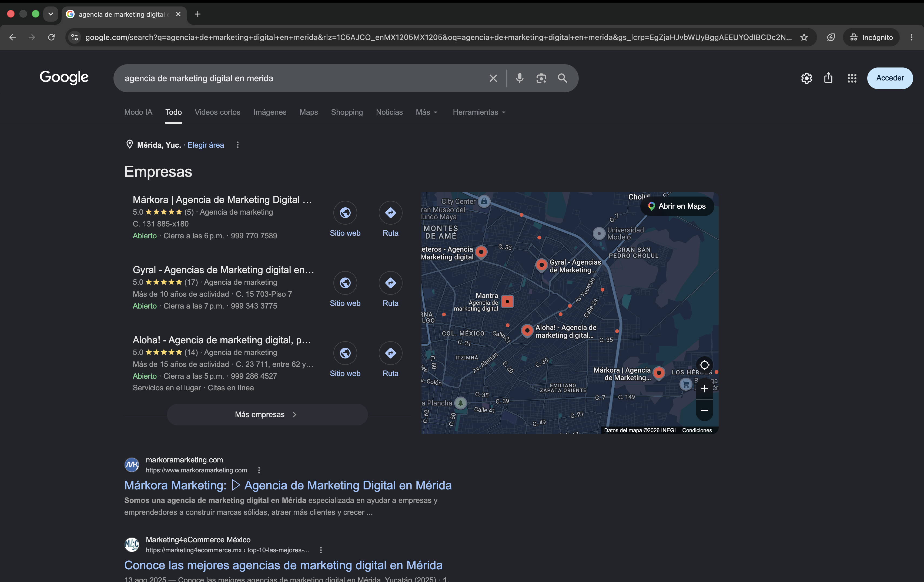Switch to Modo IA tab
Viewport: 924px width, 582px height.
138,112
